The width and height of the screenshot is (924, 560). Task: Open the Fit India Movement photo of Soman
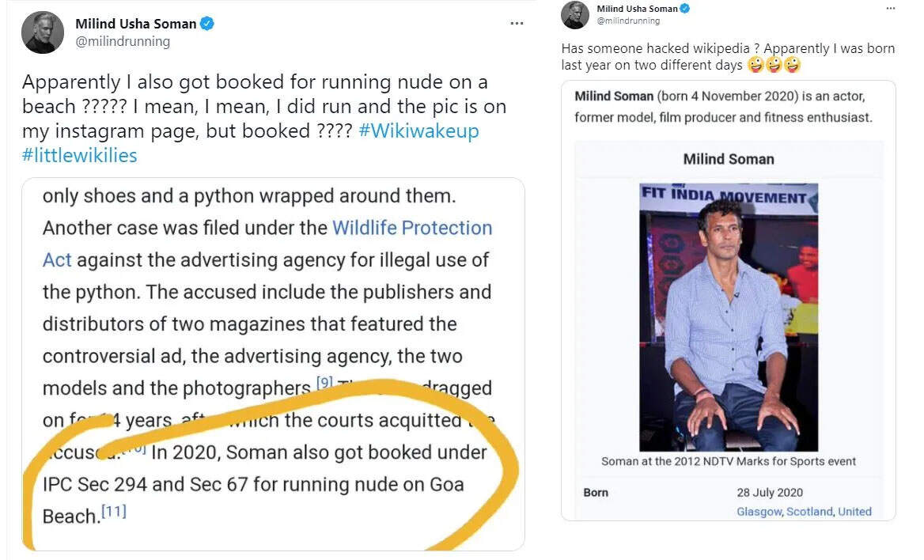click(x=729, y=317)
